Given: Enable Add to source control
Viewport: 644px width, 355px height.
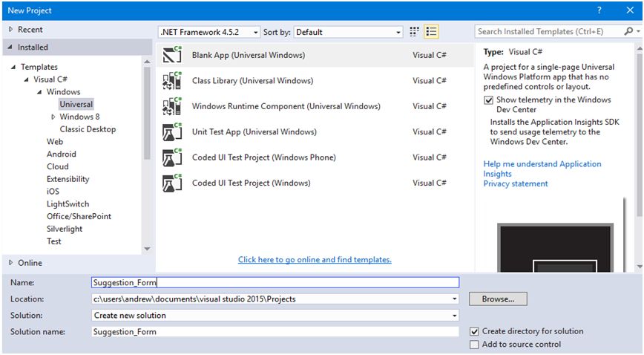Looking at the screenshot, I should pos(475,345).
